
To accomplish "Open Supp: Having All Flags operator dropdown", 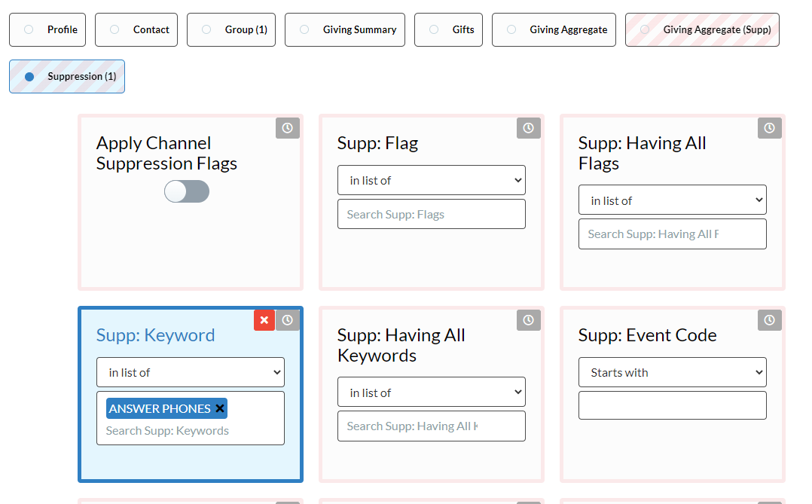I will 672,200.
